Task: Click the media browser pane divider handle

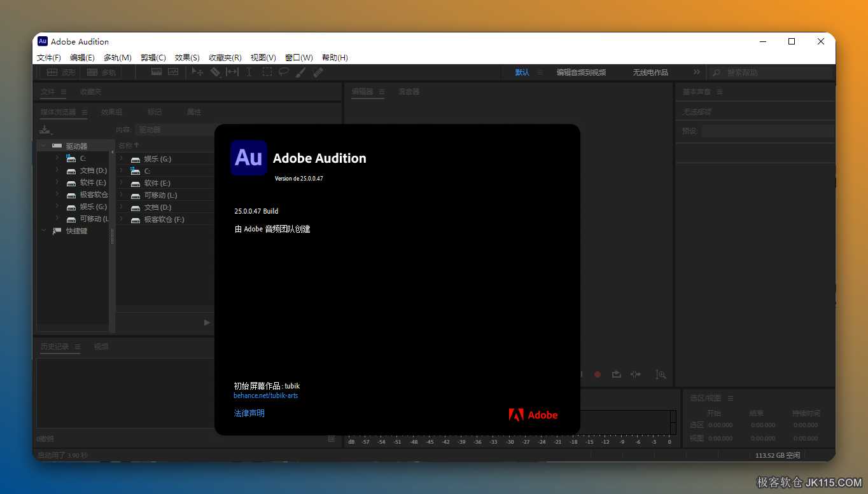Action: 113,237
